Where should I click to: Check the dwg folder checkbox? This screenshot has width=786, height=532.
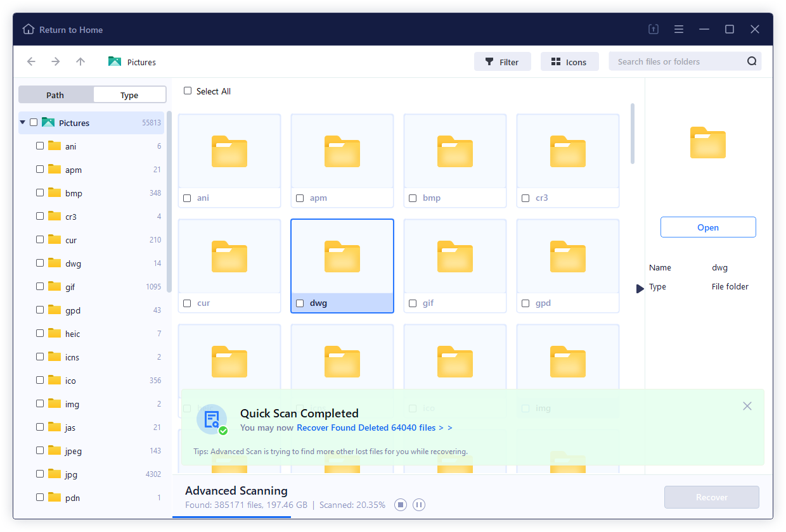(x=300, y=303)
